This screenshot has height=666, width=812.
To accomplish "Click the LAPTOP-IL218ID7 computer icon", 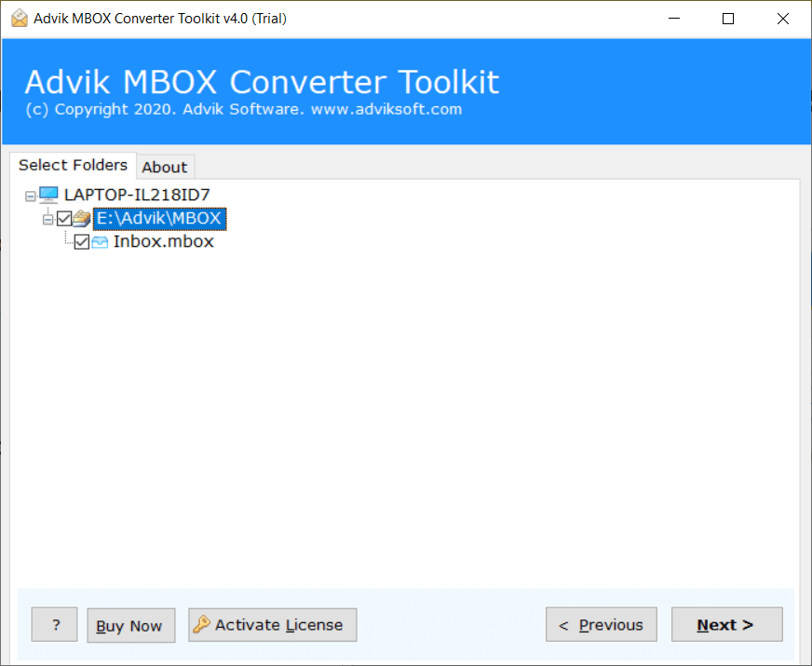I will click(48, 195).
